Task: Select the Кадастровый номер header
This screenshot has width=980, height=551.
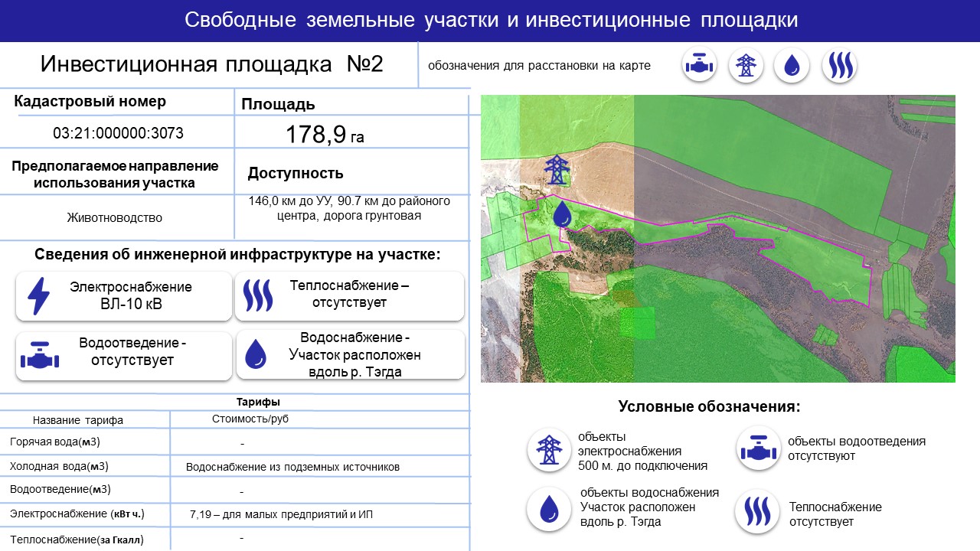Action: click(90, 102)
